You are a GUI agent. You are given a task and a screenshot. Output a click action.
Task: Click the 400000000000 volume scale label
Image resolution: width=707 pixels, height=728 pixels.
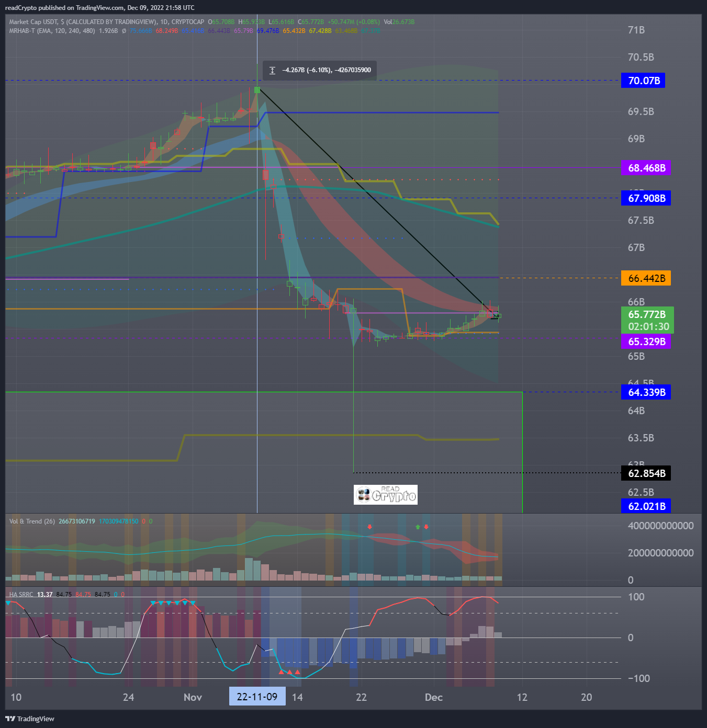(660, 526)
